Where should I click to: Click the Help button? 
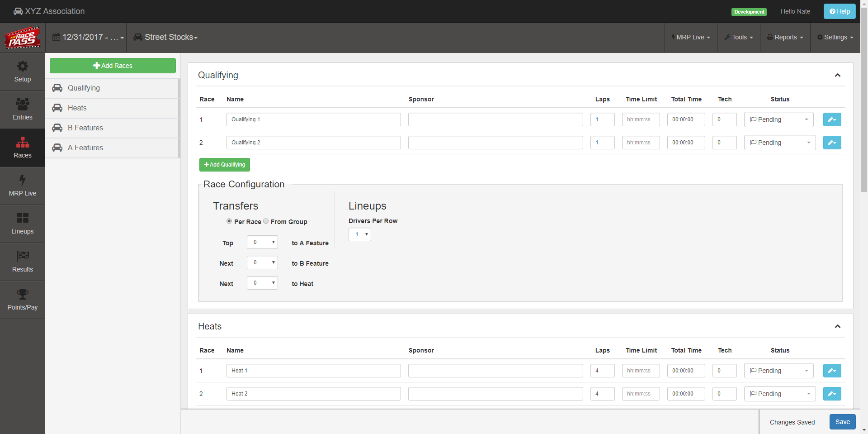click(x=840, y=11)
